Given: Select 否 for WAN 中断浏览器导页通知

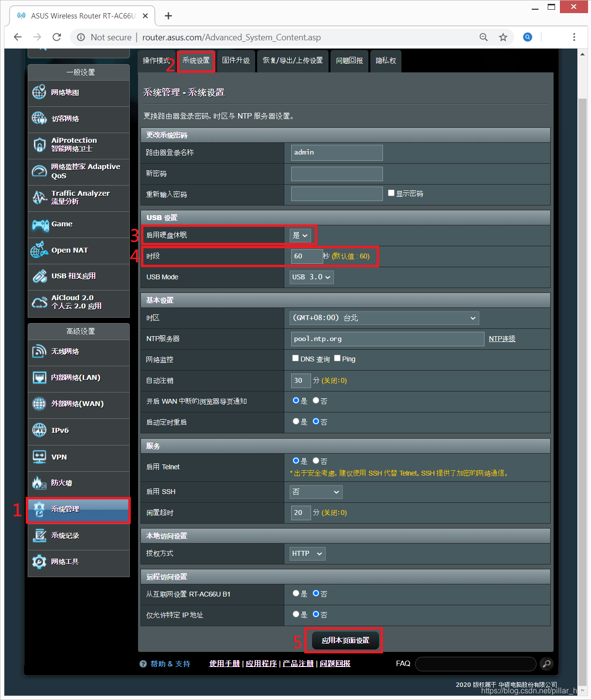Looking at the screenshot, I should click(316, 400).
